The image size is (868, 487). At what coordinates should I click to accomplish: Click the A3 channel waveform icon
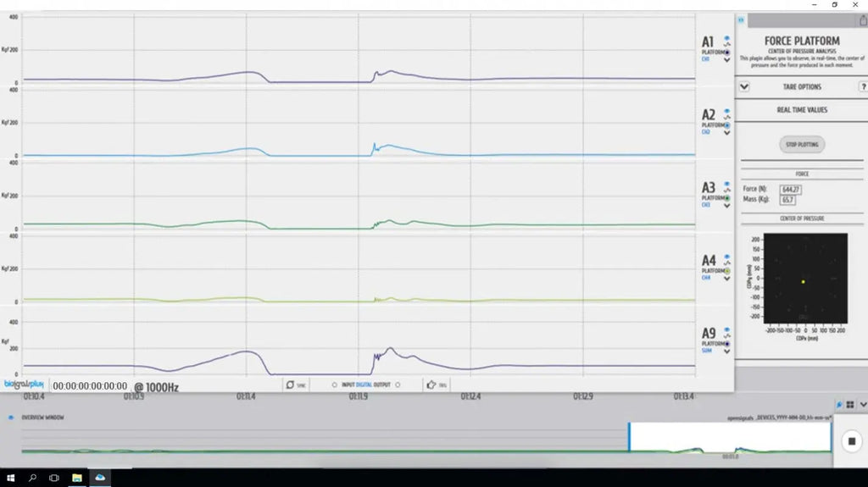(727, 191)
